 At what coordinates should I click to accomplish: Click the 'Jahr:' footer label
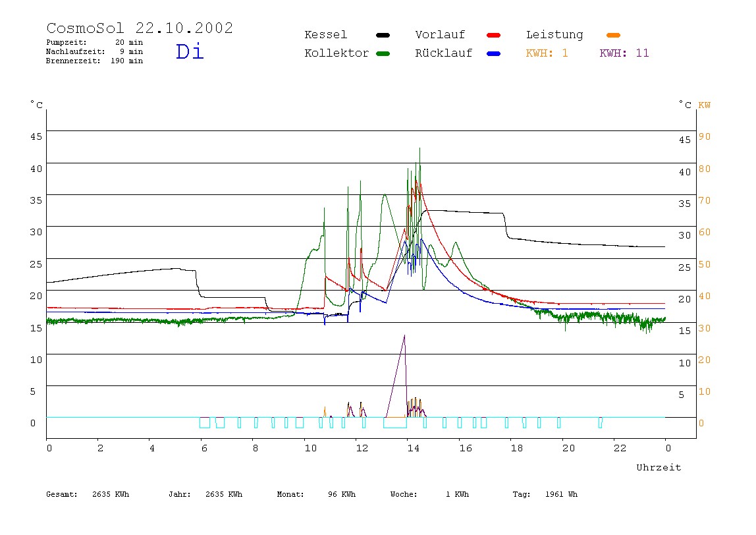[x=180, y=494]
